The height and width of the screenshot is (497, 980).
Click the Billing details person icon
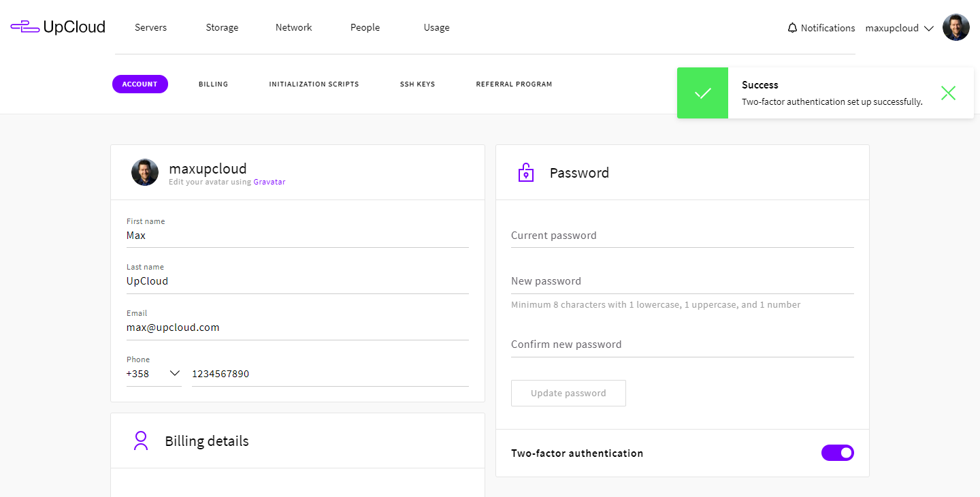coord(141,441)
